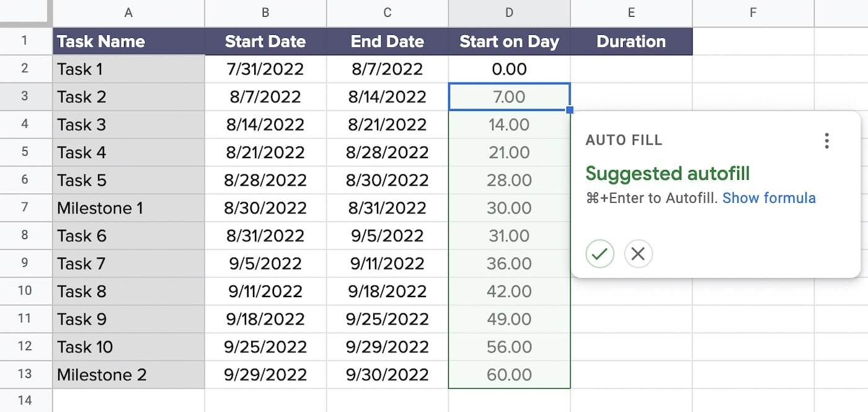Click the fill handle on cell D3
The image size is (868, 412).
point(569,110)
